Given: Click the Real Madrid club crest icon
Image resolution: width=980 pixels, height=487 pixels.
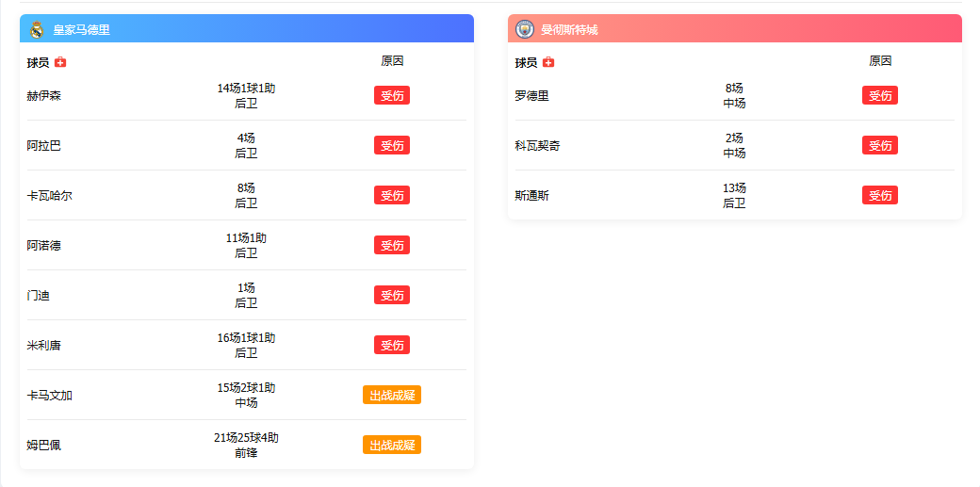Looking at the screenshot, I should click(x=37, y=29).
